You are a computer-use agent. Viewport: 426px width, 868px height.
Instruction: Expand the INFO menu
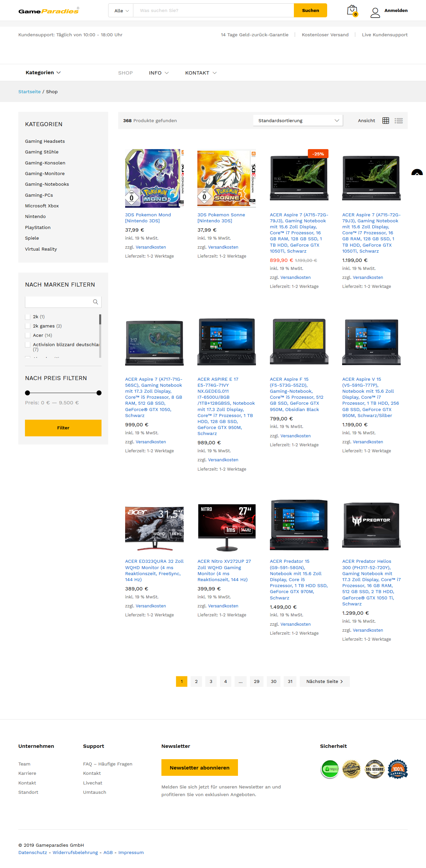(x=159, y=73)
